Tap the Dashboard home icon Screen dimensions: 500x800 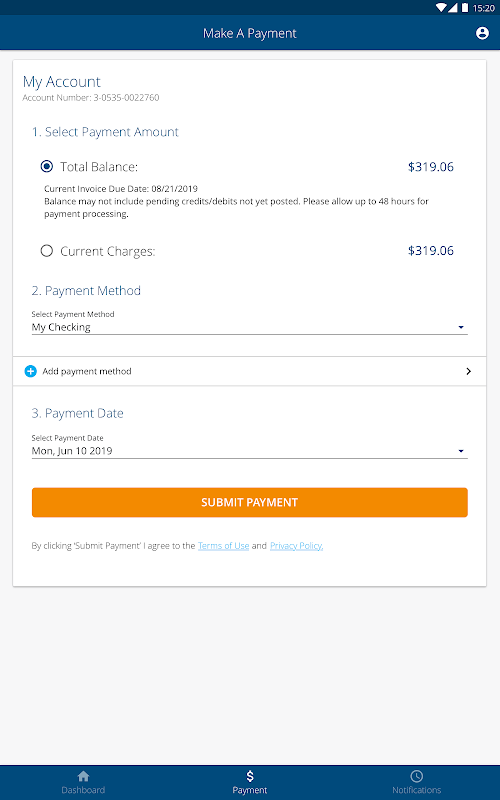[x=83, y=776]
